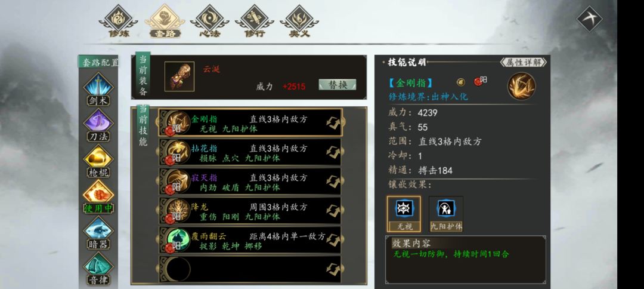The width and height of the screenshot is (644, 289).
Task: Open the 音律 music category icon
Action: click(x=98, y=269)
